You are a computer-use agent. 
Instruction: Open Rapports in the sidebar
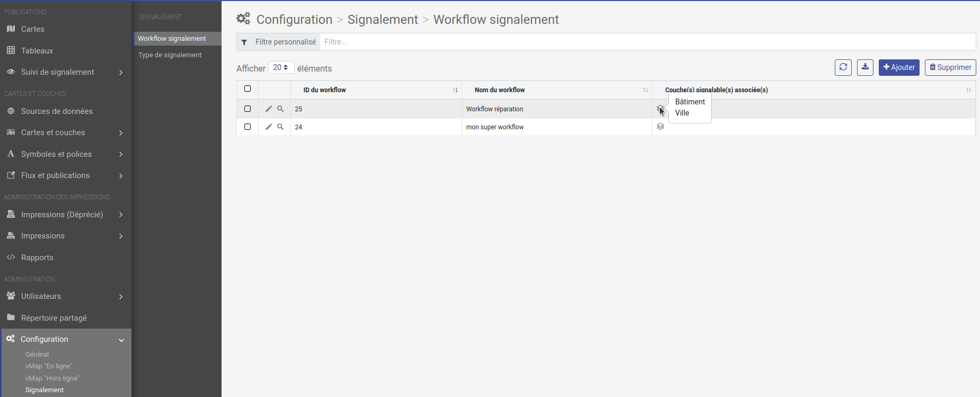coord(37,258)
